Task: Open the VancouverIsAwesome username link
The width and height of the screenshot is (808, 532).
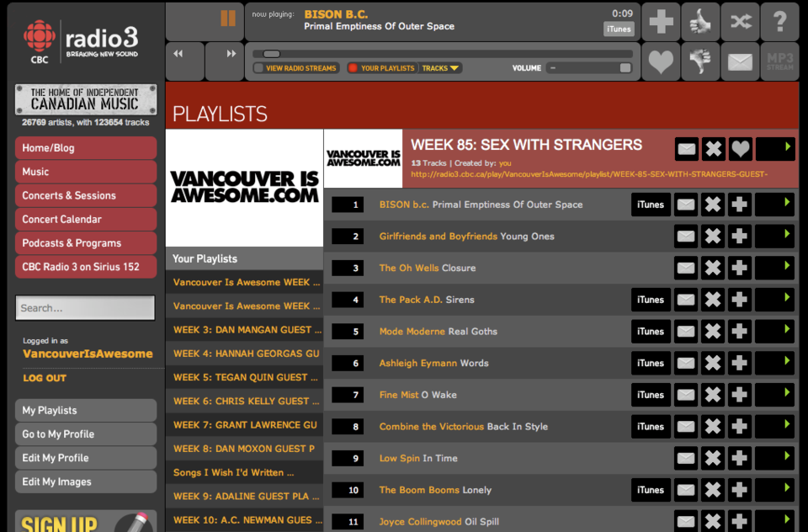Action: (x=88, y=354)
